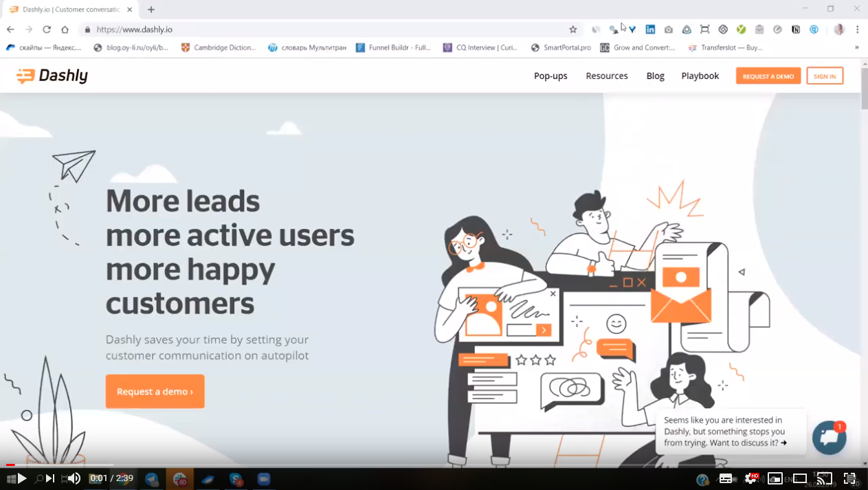Image resolution: width=868 pixels, height=490 pixels.
Task: Open the Funnel Buildr bookmark
Action: tap(393, 47)
